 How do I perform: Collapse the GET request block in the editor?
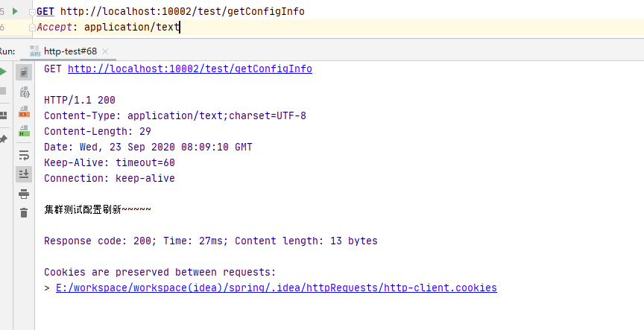(x=31, y=12)
